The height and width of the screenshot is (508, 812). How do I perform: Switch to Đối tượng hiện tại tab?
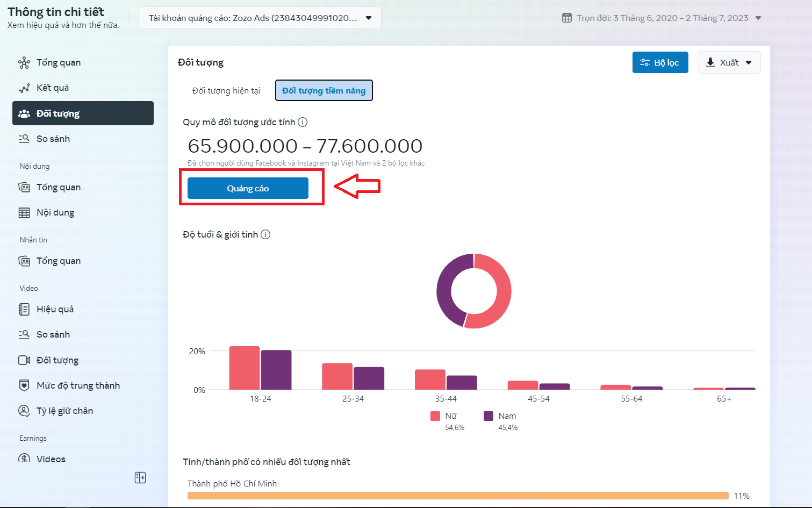[226, 91]
